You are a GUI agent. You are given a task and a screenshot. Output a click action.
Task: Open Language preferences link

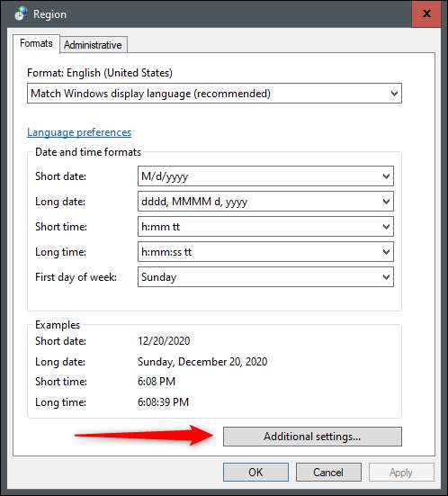coord(79,132)
